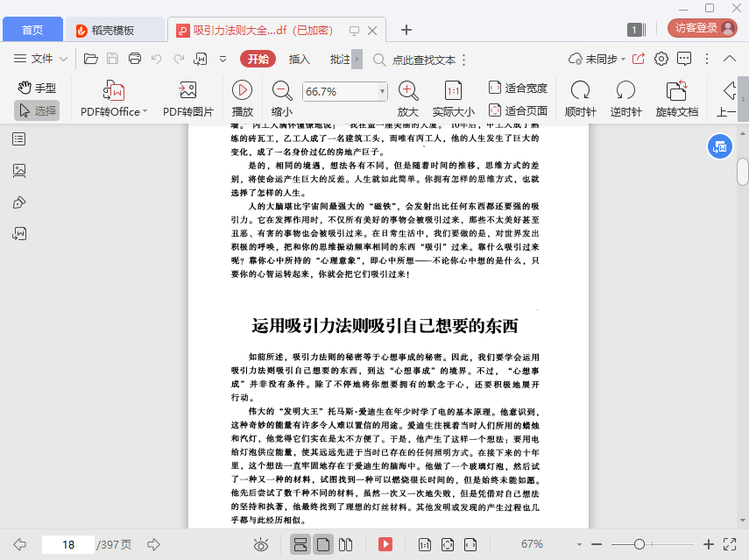This screenshot has width=749, height=560.
Task: Click the red play button in status bar
Action: (385, 544)
